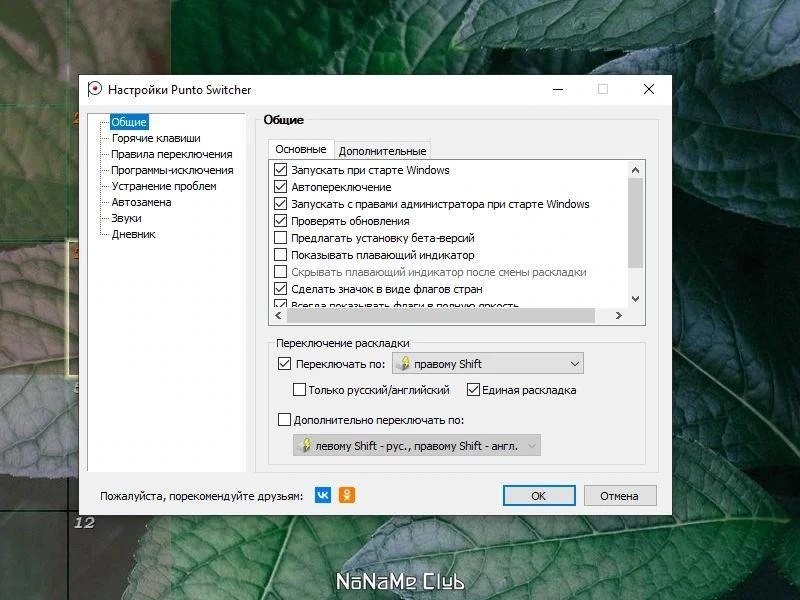Confirm settings with the OK button

click(539, 495)
